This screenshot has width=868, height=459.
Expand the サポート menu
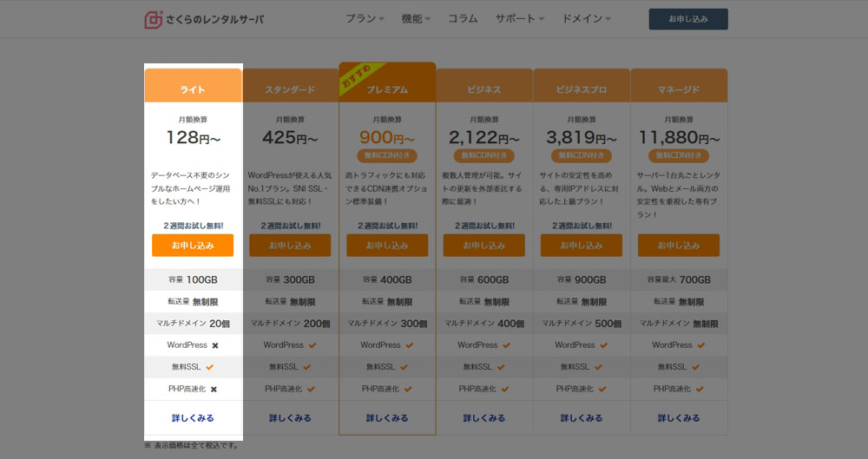[x=520, y=19]
